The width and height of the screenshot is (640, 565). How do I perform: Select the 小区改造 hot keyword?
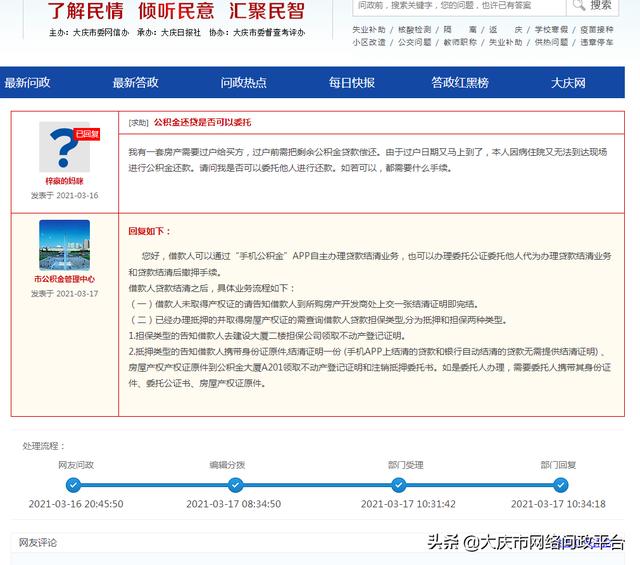pyautogui.click(x=369, y=42)
